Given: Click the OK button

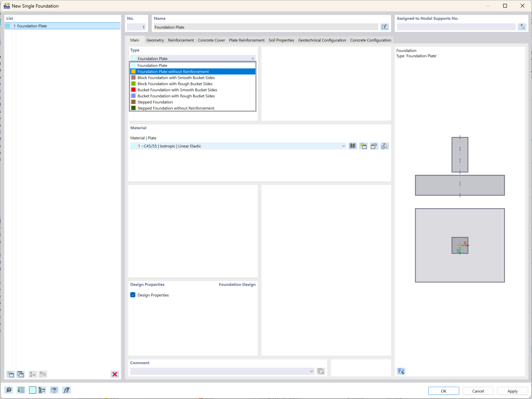Looking at the screenshot, I should [x=443, y=391].
